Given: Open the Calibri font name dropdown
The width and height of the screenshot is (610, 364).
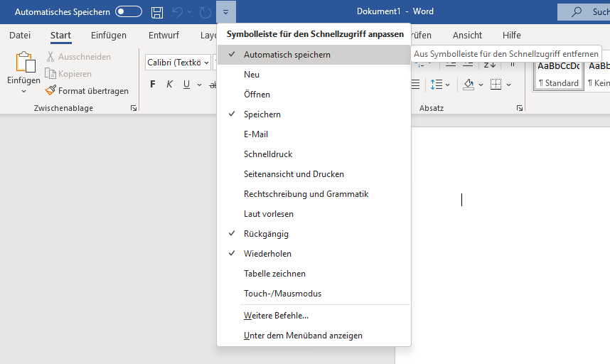Looking at the screenshot, I should (x=206, y=63).
